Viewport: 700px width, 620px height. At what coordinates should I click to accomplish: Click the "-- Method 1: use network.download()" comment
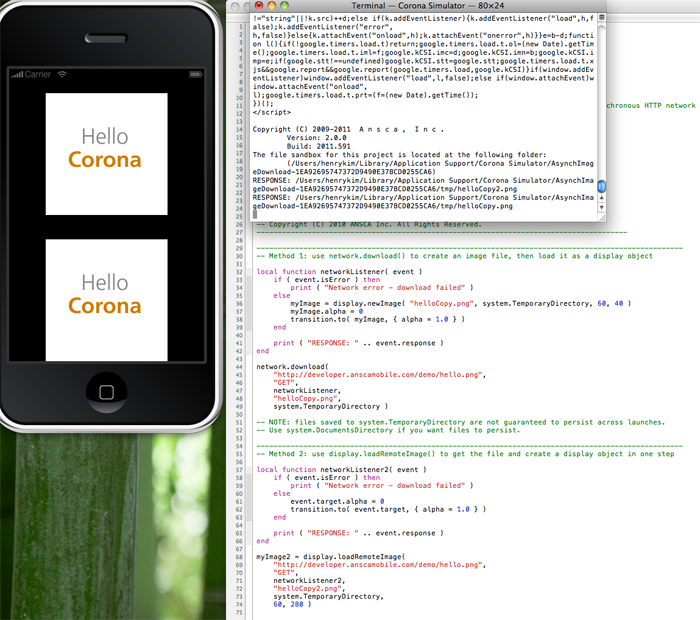click(x=454, y=256)
